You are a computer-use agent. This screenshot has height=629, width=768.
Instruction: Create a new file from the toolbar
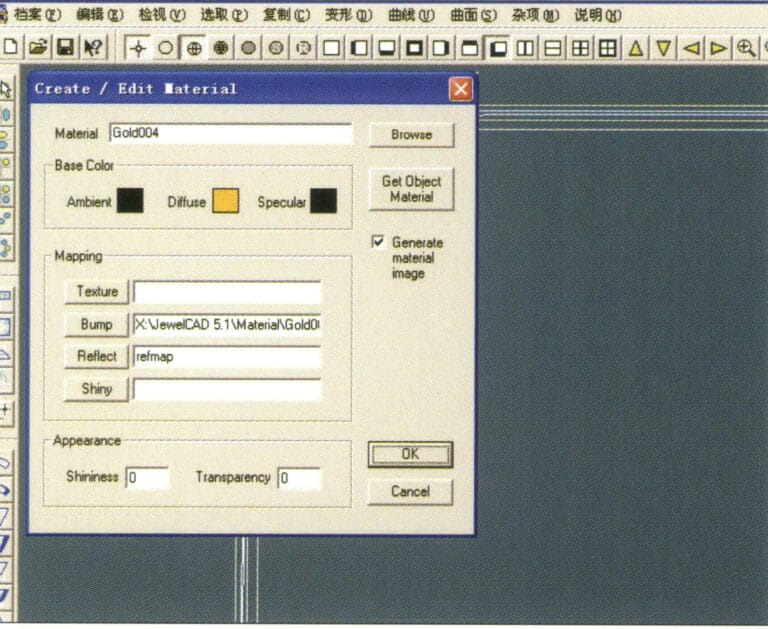click(x=11, y=48)
